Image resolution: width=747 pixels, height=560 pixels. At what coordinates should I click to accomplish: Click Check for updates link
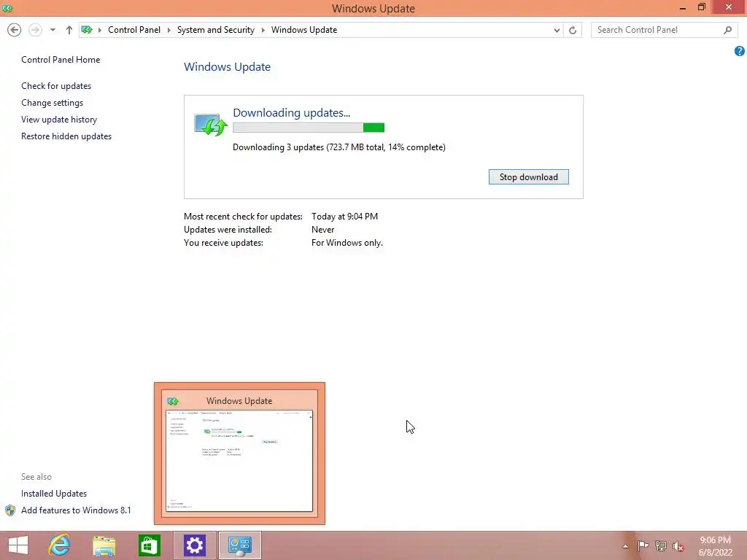56,86
